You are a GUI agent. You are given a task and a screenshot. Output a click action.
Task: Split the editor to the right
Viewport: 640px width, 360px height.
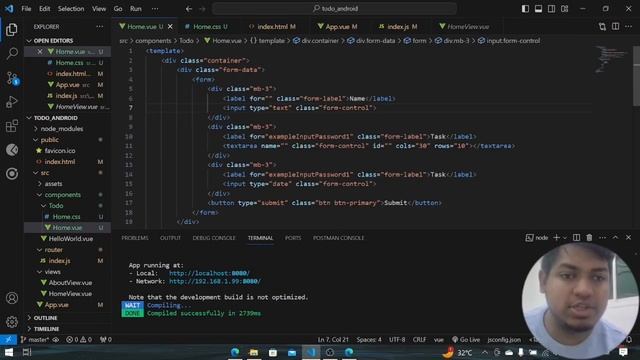[x=616, y=27]
